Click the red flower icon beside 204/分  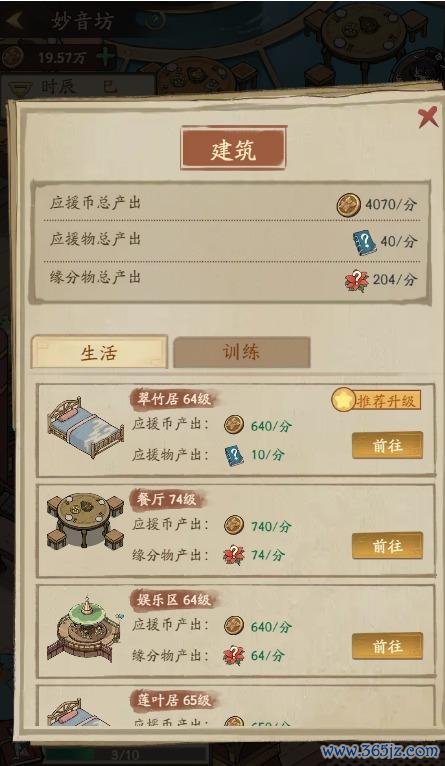357,280
